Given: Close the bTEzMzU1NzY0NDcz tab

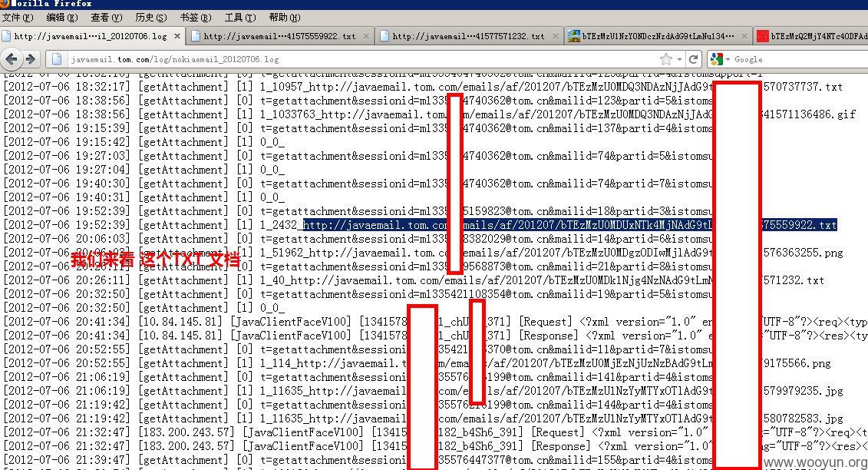Looking at the screenshot, I should click(x=744, y=36).
